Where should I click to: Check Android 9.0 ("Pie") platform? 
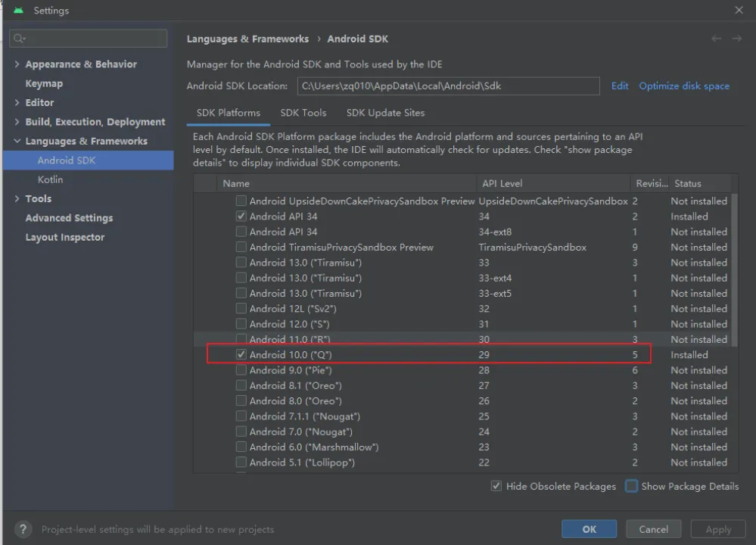(241, 370)
